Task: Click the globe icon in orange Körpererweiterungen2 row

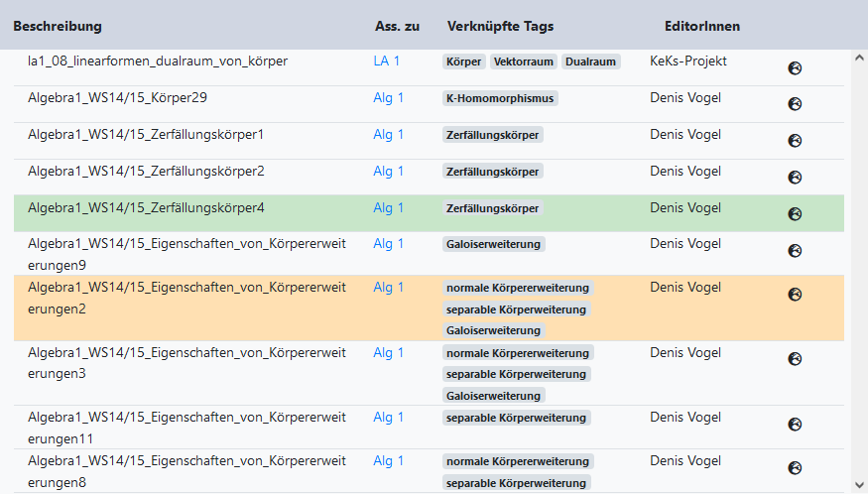Action: click(x=795, y=295)
